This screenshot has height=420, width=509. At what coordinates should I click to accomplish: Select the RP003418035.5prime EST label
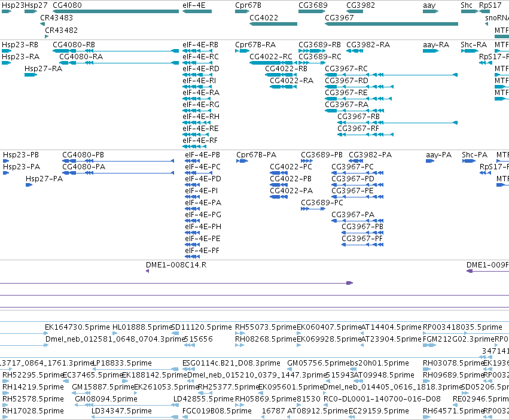pyautogui.click(x=462, y=327)
